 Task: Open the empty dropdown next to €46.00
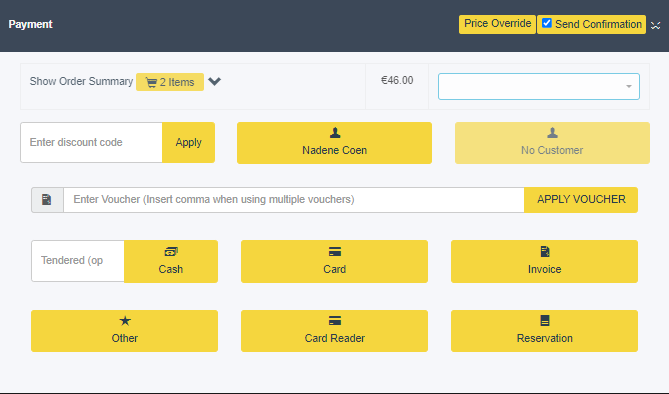(x=538, y=86)
